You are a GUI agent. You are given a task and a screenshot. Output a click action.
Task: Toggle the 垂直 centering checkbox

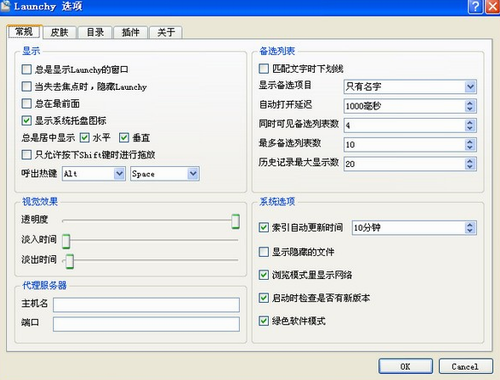[124, 138]
